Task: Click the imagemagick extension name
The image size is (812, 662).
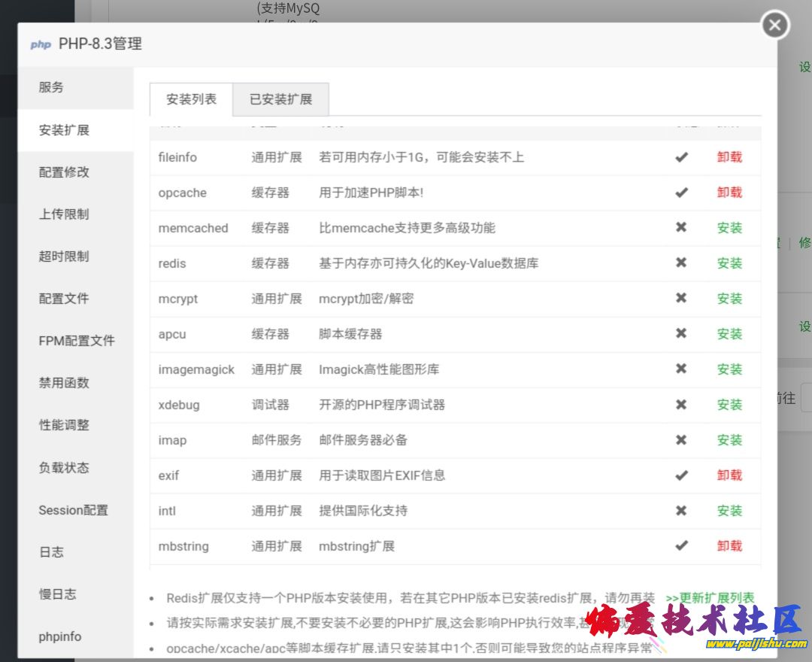Action: (196, 369)
